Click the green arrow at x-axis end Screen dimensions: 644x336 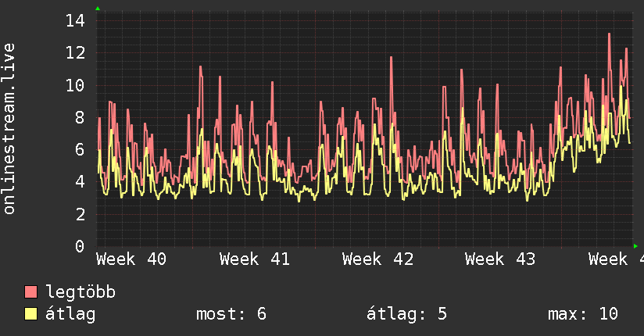click(635, 246)
